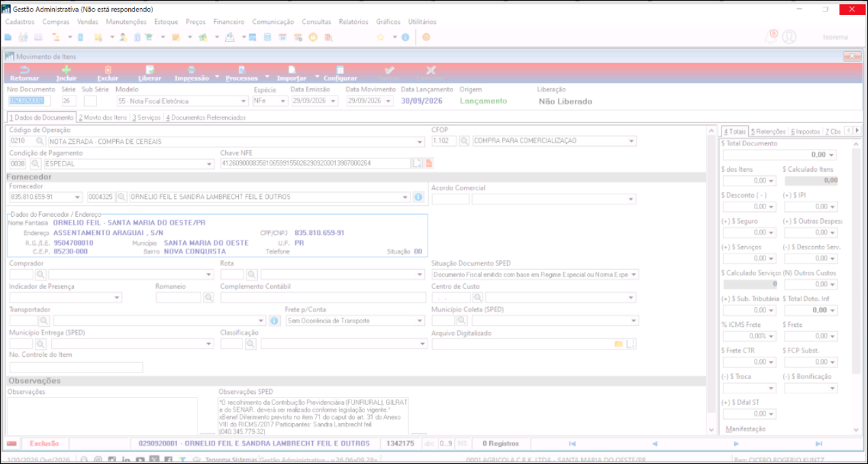Click the green Incluir plus icon
Viewport: 868px width, 464px height.
point(67,69)
